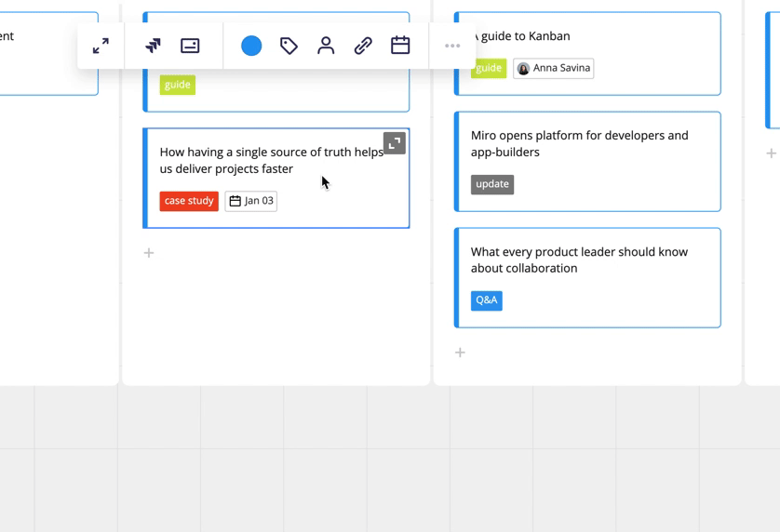Click the Jan 03 date badge
Image resolution: width=780 pixels, height=532 pixels.
(x=250, y=201)
